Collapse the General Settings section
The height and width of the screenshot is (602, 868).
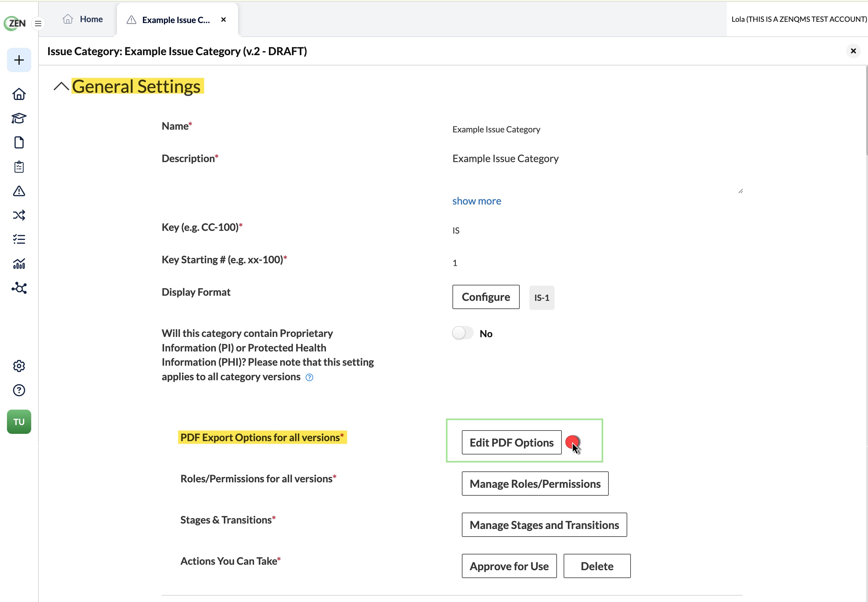(61, 86)
